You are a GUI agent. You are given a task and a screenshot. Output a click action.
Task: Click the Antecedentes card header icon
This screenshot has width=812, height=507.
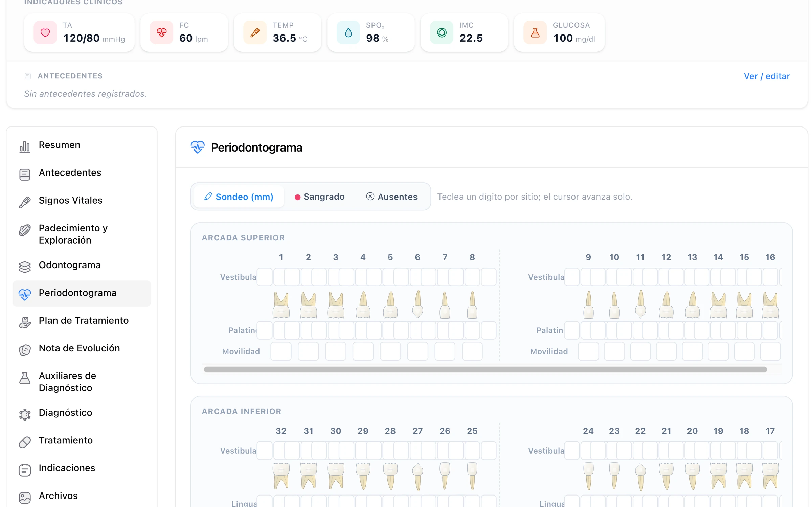(28, 76)
